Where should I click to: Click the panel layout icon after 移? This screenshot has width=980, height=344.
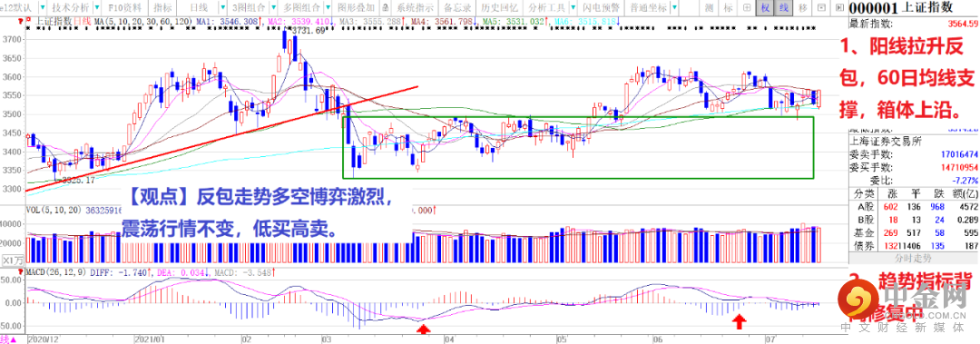[x=821, y=7]
